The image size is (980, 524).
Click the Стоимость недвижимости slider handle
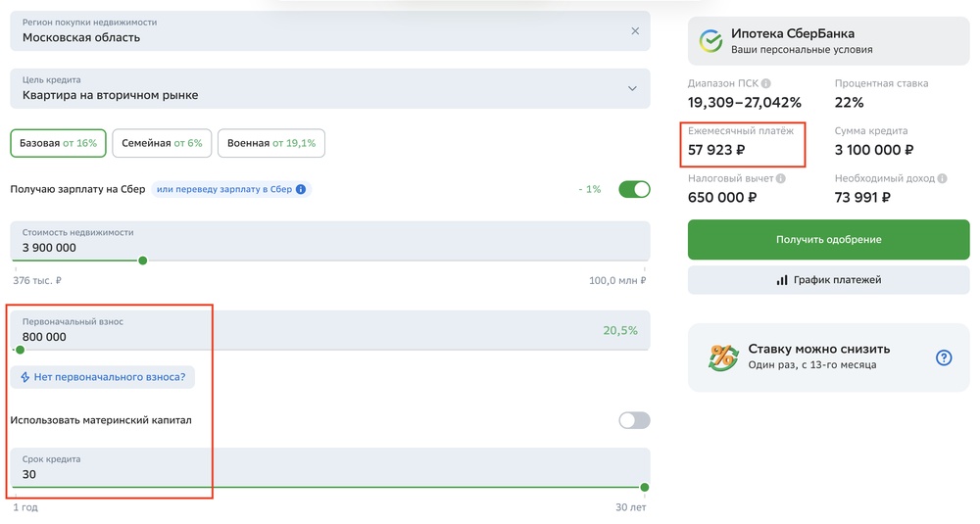[x=143, y=261]
